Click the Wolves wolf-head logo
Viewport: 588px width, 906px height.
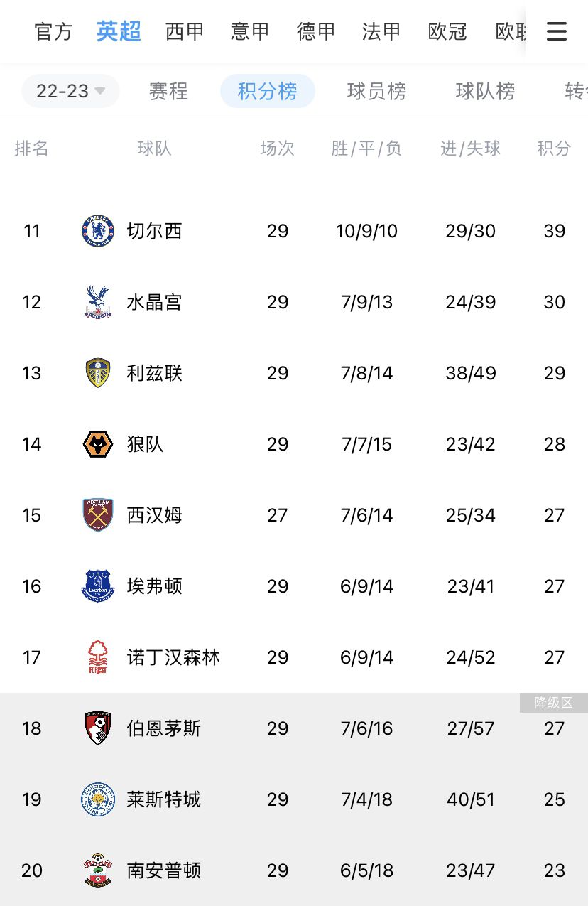pos(97,444)
